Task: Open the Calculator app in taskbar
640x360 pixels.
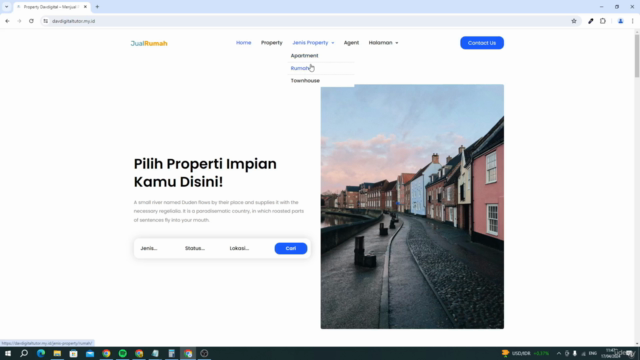Action: pos(171,353)
